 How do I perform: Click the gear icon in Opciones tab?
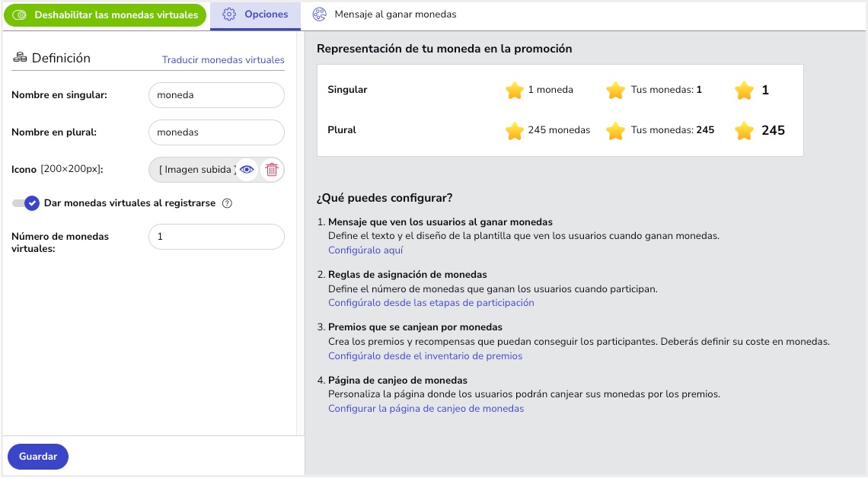point(228,14)
